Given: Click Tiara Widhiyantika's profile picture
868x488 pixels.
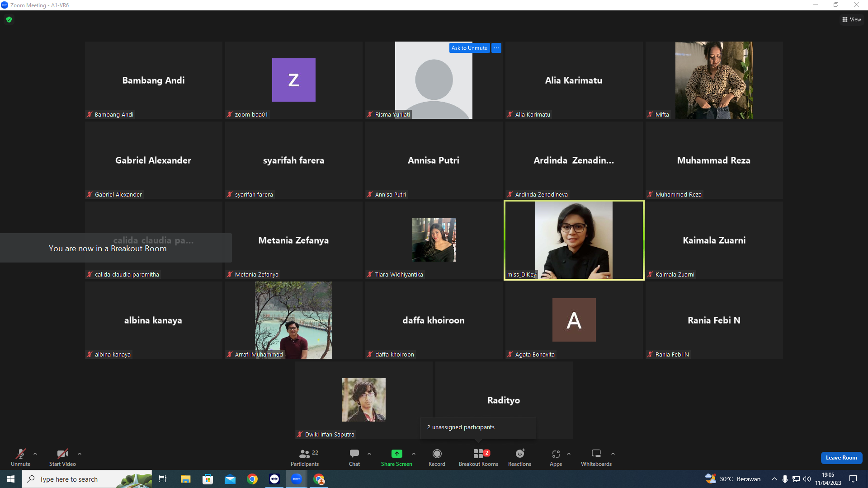Looking at the screenshot, I should coord(434,240).
